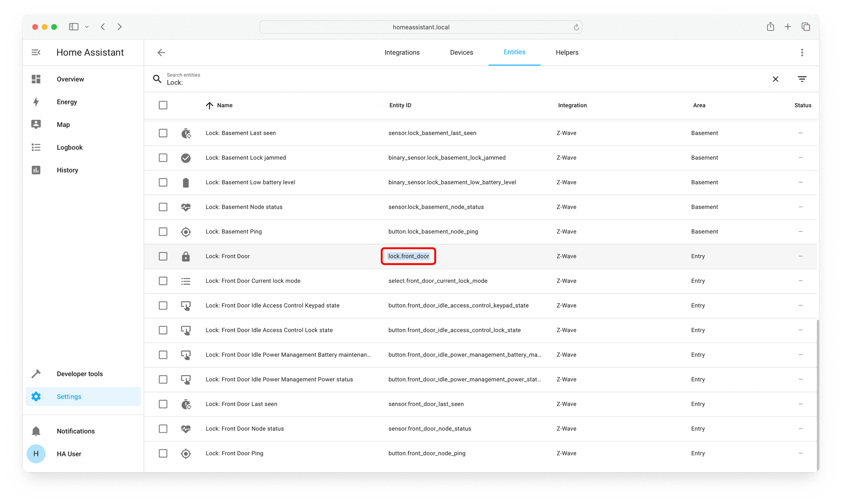Open the Map sidebar icon

coord(36,125)
